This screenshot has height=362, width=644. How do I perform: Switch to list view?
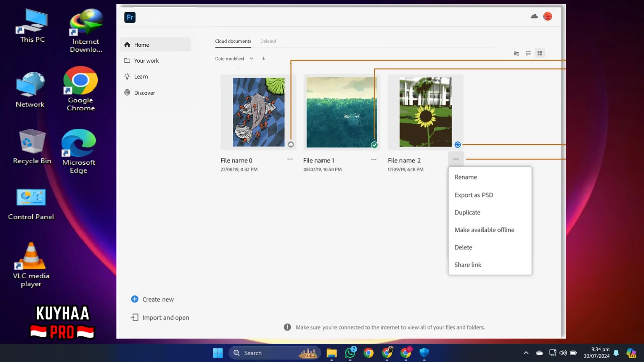tap(528, 53)
